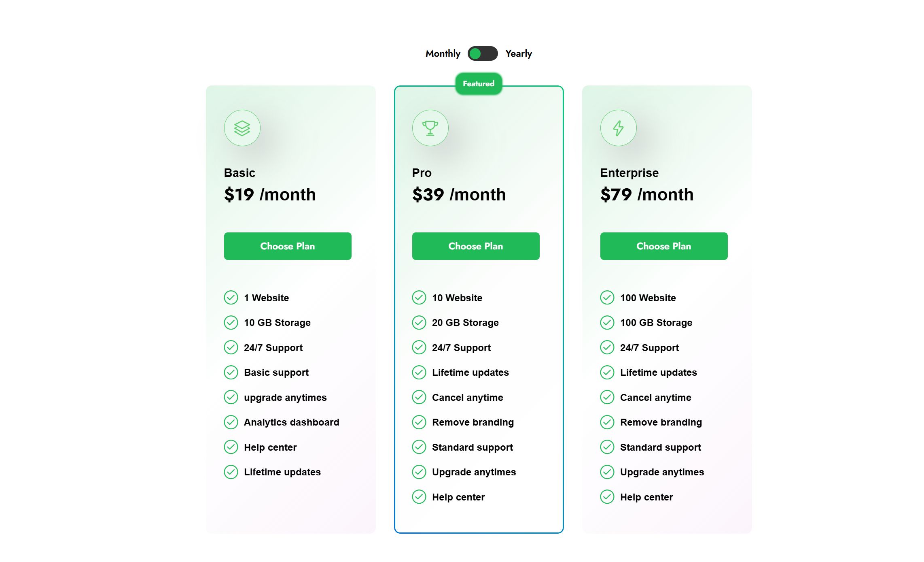Click the $39 /month Pro price
The width and height of the screenshot is (924, 562).
click(459, 195)
